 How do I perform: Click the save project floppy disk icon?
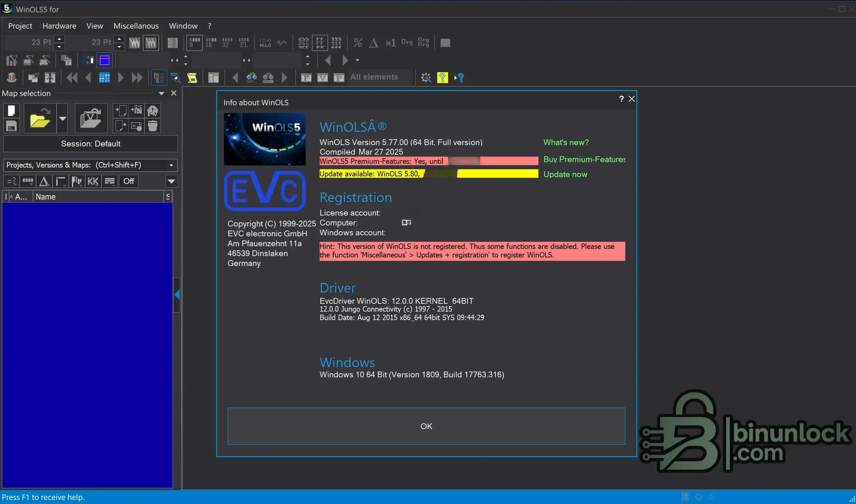(x=11, y=126)
